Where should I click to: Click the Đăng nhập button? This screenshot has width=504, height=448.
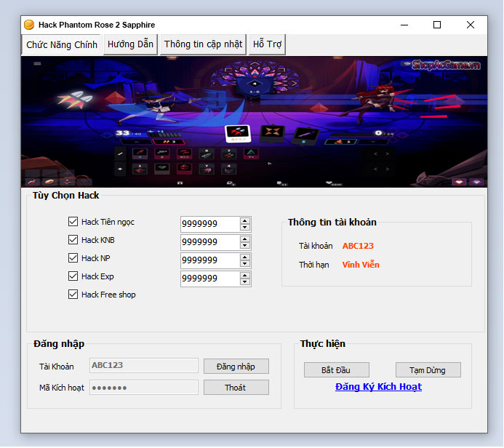pyautogui.click(x=236, y=367)
